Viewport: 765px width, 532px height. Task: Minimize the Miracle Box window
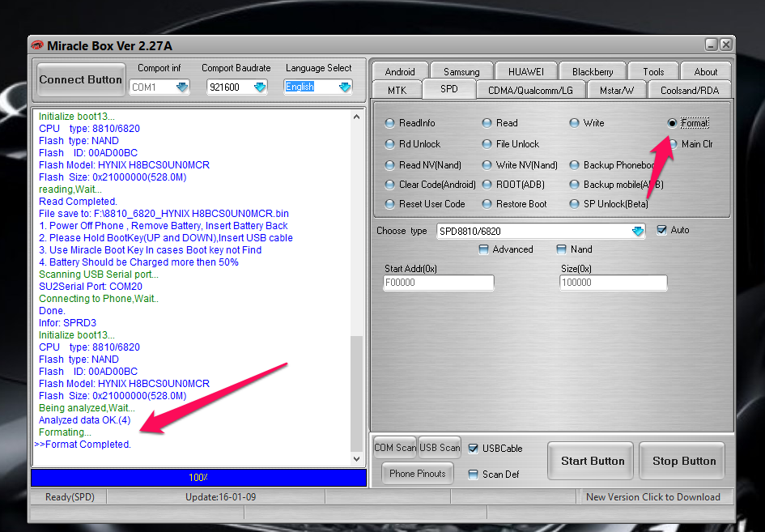pos(712,45)
